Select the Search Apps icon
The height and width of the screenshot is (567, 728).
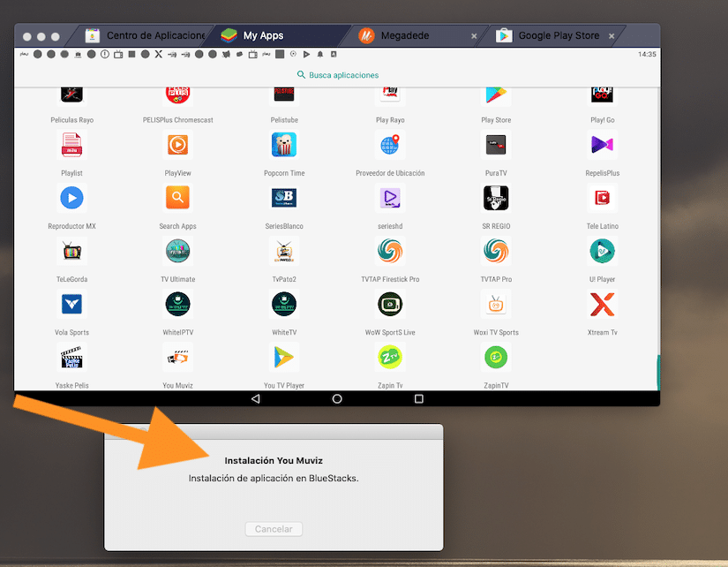coord(177,198)
